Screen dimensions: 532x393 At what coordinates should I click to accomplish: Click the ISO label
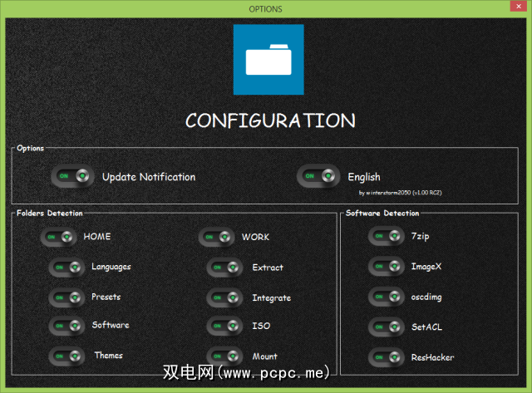pyautogui.click(x=261, y=326)
